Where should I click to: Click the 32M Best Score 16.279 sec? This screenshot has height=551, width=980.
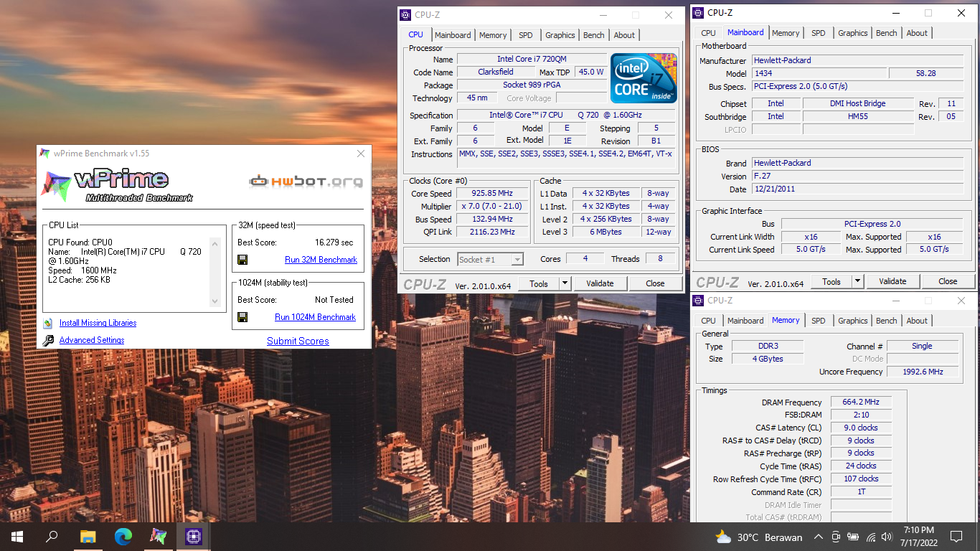tap(334, 242)
